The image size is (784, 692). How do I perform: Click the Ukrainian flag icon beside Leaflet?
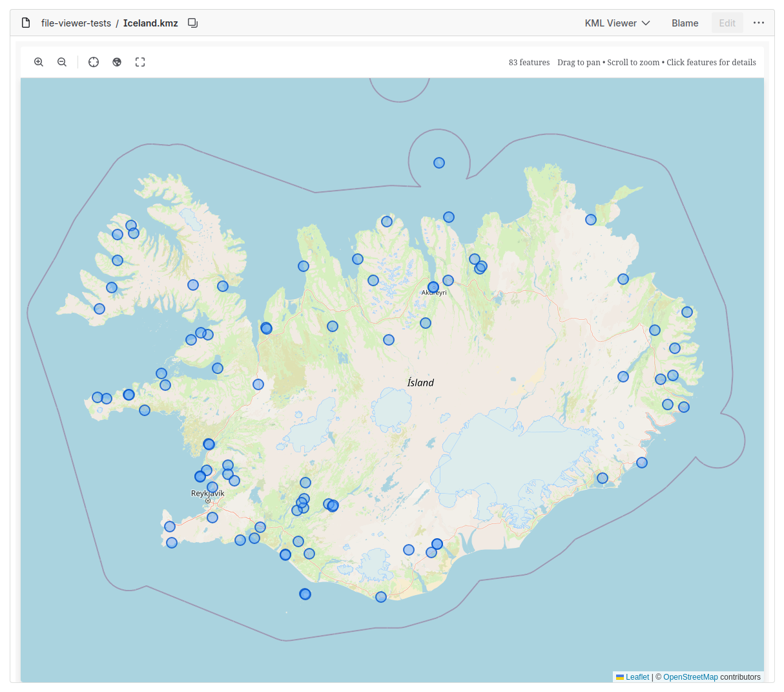(x=621, y=676)
